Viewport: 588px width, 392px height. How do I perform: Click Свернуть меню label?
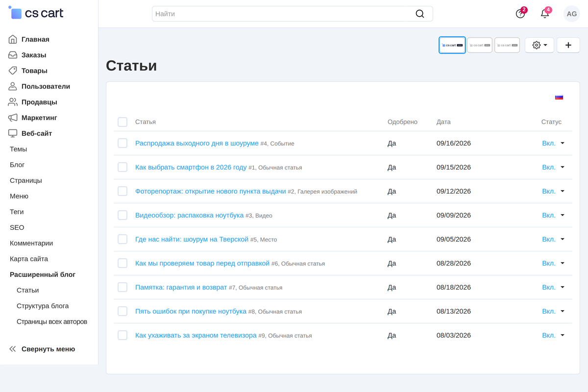click(x=48, y=349)
